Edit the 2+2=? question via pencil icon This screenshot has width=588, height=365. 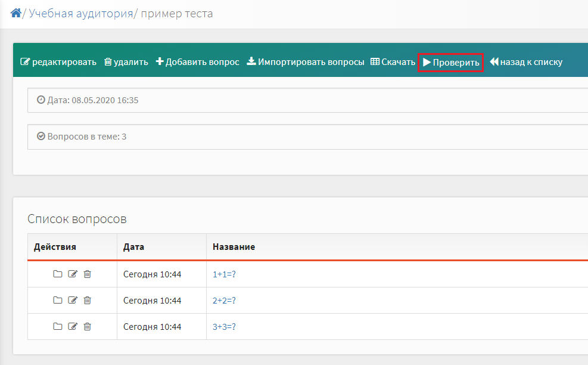72,300
